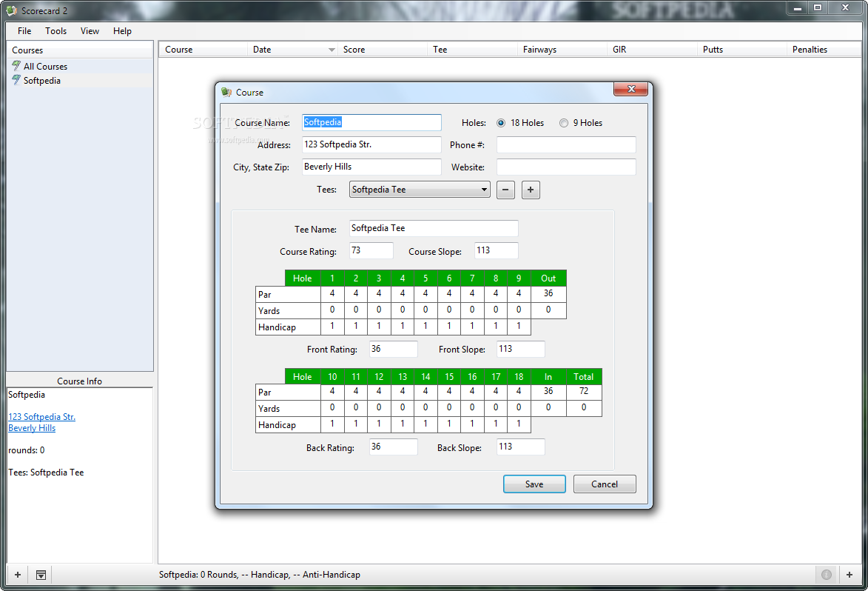This screenshot has width=868, height=591.
Task: Sort by Putts column header
Action: (741, 50)
